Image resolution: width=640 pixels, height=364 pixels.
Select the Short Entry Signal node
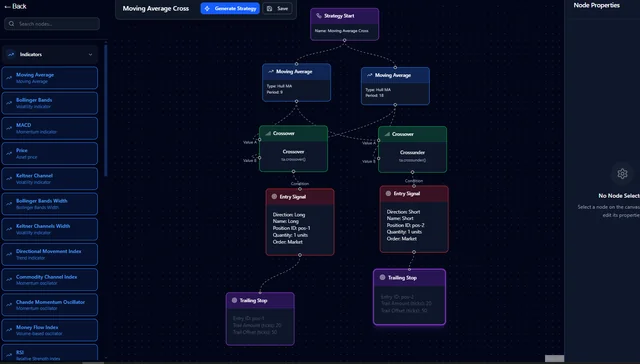coord(414,219)
